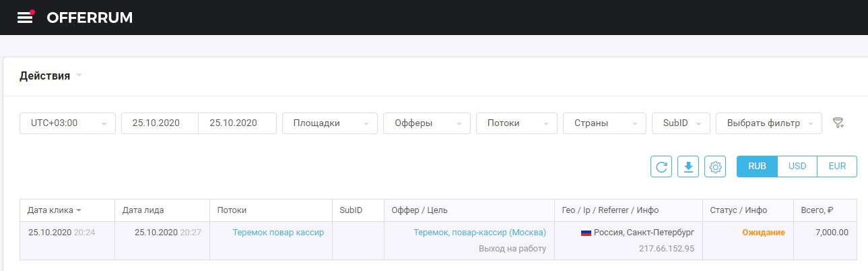Expand the Офферы dropdown
This screenshot has height=271, width=868.
(426, 123)
